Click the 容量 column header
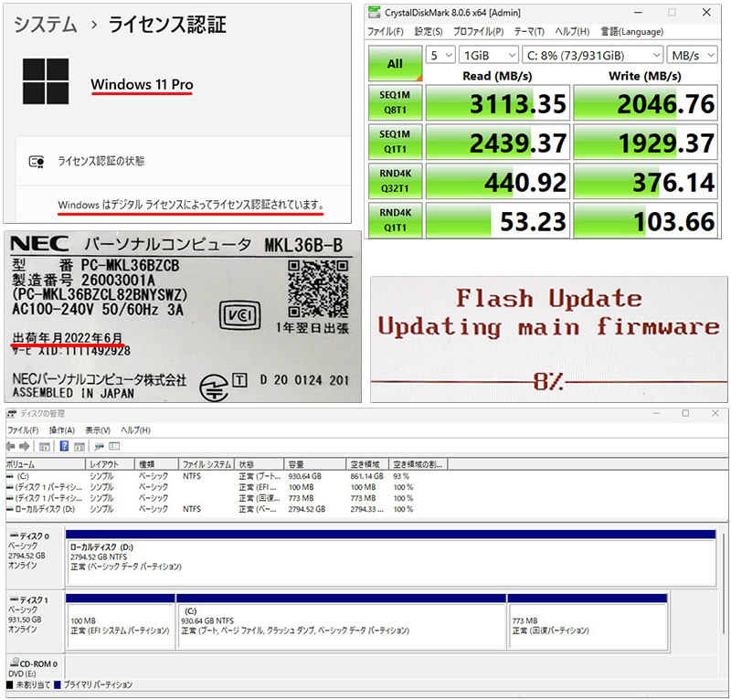The width and height of the screenshot is (731, 700). coord(315,464)
